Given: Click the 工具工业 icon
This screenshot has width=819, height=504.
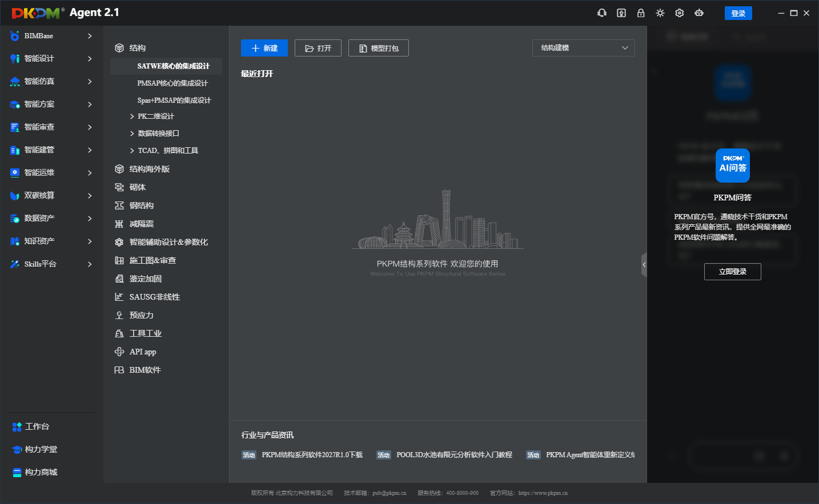Looking at the screenshot, I should point(119,333).
